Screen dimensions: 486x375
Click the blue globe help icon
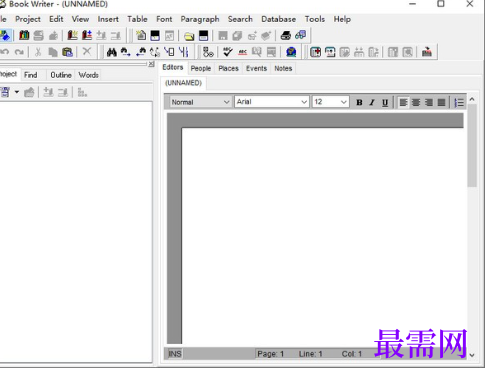click(291, 52)
